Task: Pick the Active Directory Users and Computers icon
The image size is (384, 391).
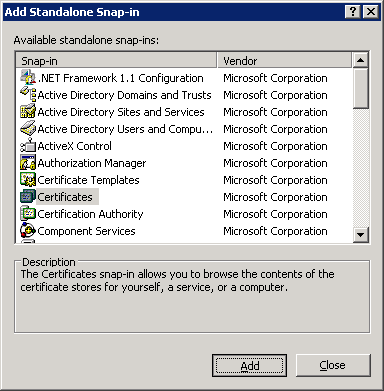Action: click(28, 129)
